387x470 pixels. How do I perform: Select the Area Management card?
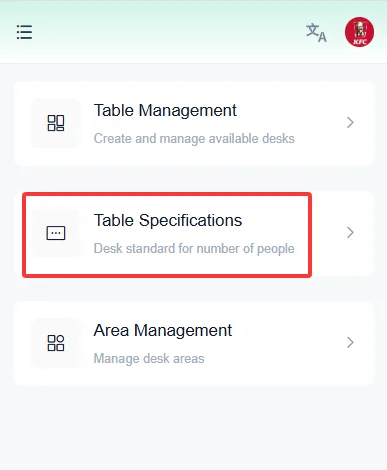coord(194,343)
